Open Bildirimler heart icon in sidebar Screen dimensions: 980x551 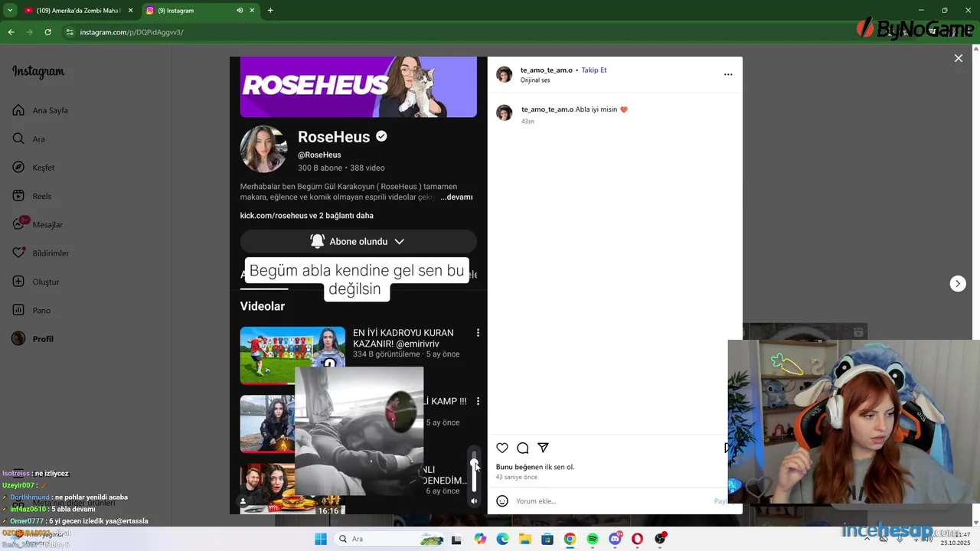(x=18, y=253)
